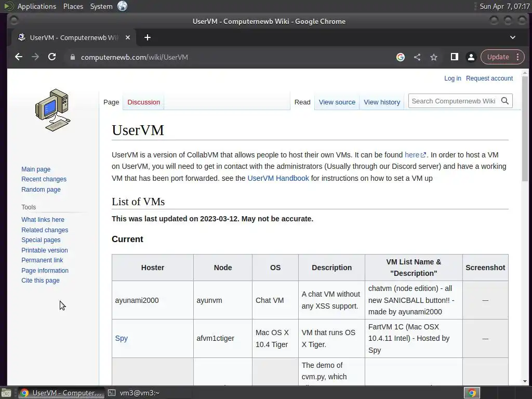This screenshot has height=399, width=532.
Task: Click the clock Sun Apr 7 07:17
Action: (x=504, y=6)
